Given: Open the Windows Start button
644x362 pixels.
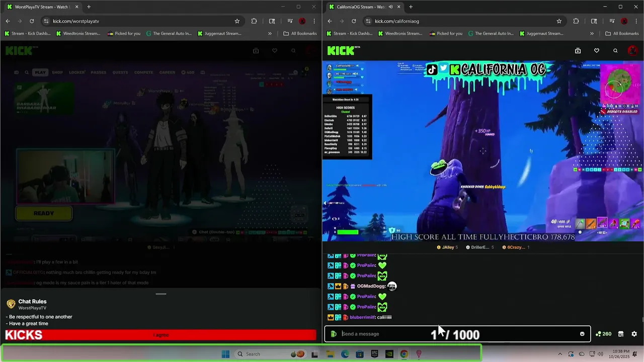Looking at the screenshot, I should [225, 354].
